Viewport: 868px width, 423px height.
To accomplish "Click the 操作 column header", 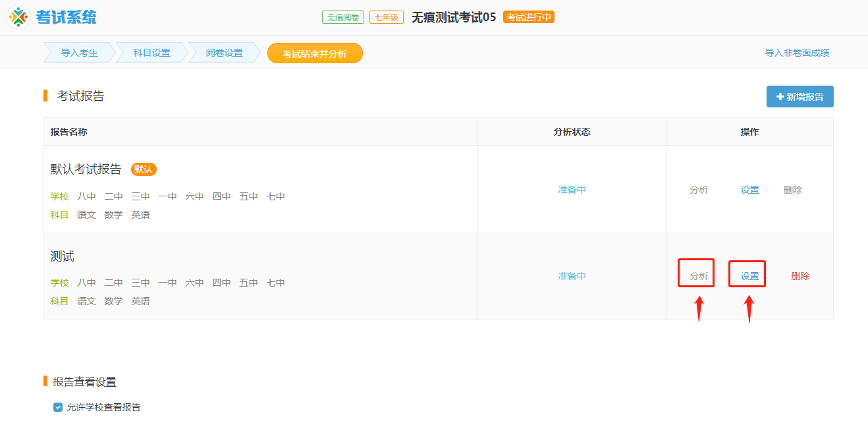I will [x=750, y=132].
